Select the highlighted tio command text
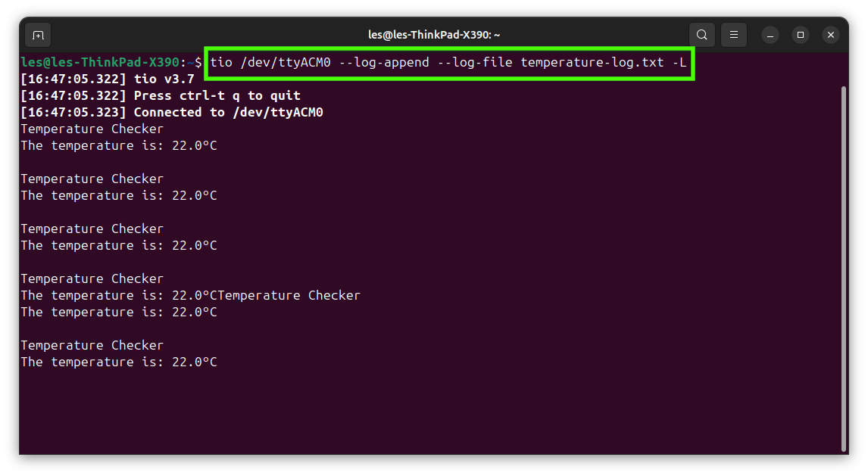Image resolution: width=868 pixels, height=476 pixels. coord(451,62)
